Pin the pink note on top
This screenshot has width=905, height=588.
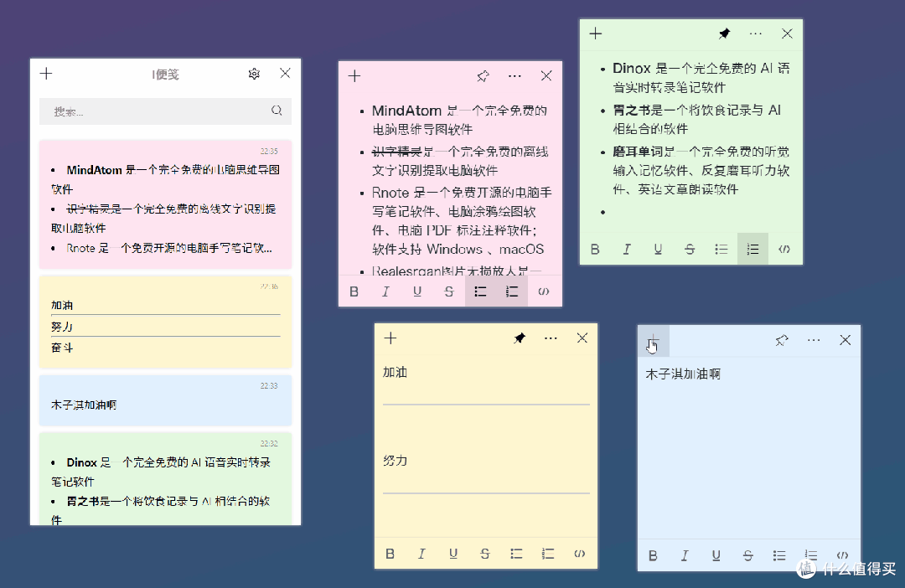(484, 76)
